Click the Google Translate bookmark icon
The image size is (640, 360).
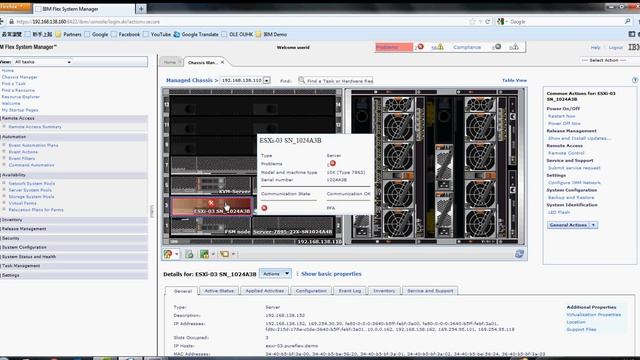click(177, 34)
